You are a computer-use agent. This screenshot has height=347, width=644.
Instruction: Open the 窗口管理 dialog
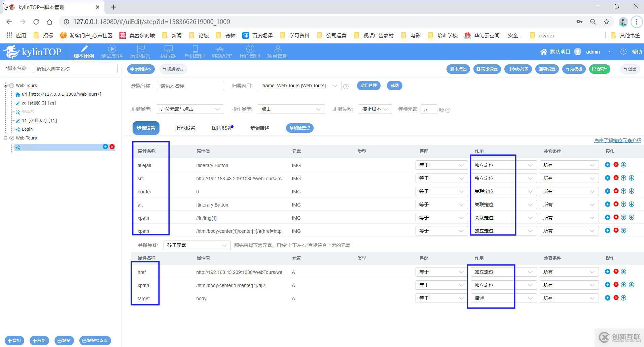[369, 86]
